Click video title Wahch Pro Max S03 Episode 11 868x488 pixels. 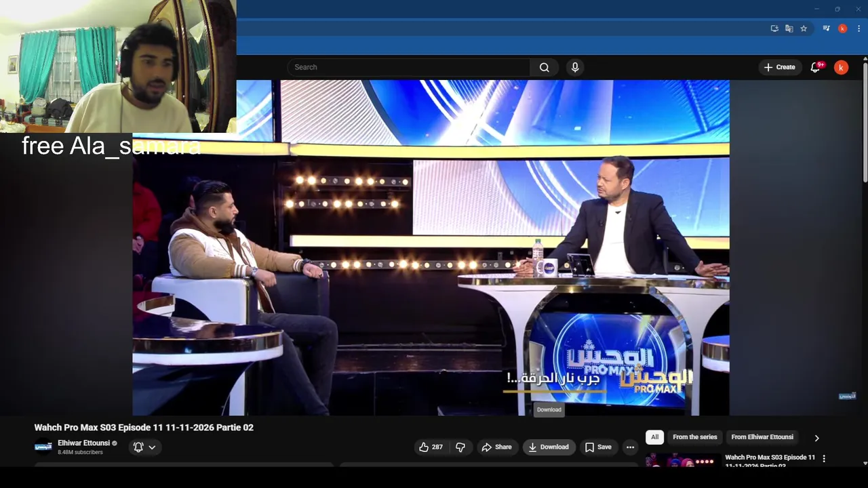coord(144,428)
